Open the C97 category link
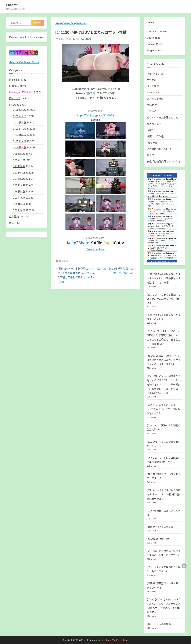Image resolution: width=191 pixels, height=644 pixels. [x=19, y=198]
